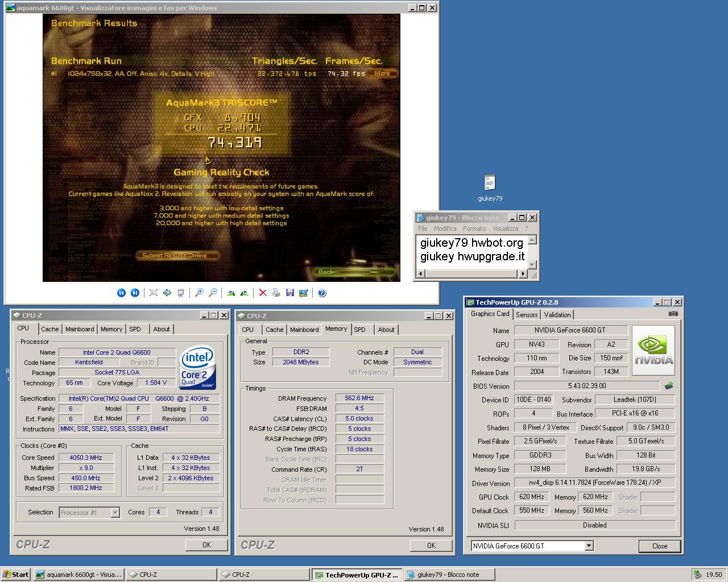Rotate the image clockwise
This screenshot has height=582, width=728.
click(x=231, y=293)
